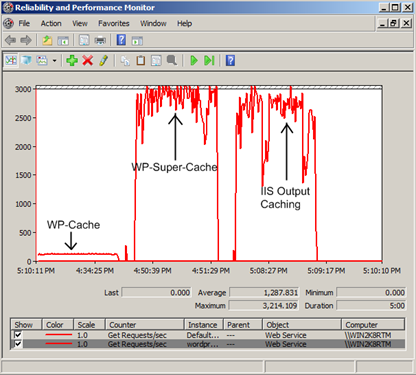Click the green Unfreeze Display play button

coord(194,61)
